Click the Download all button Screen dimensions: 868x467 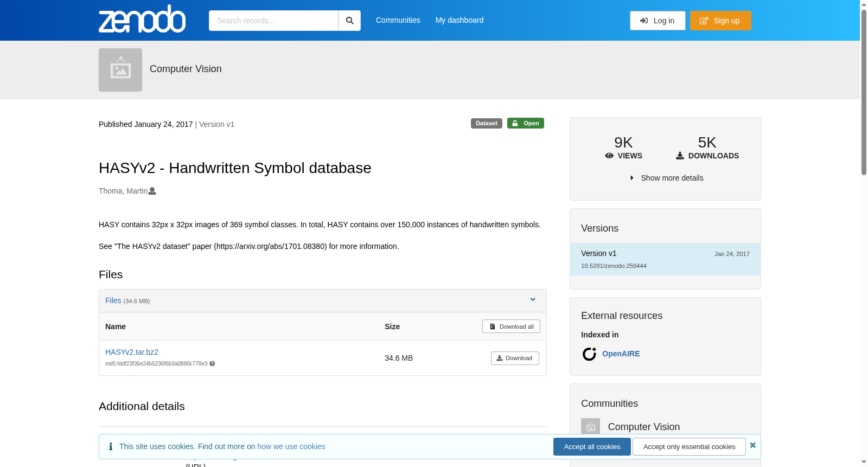(511, 327)
